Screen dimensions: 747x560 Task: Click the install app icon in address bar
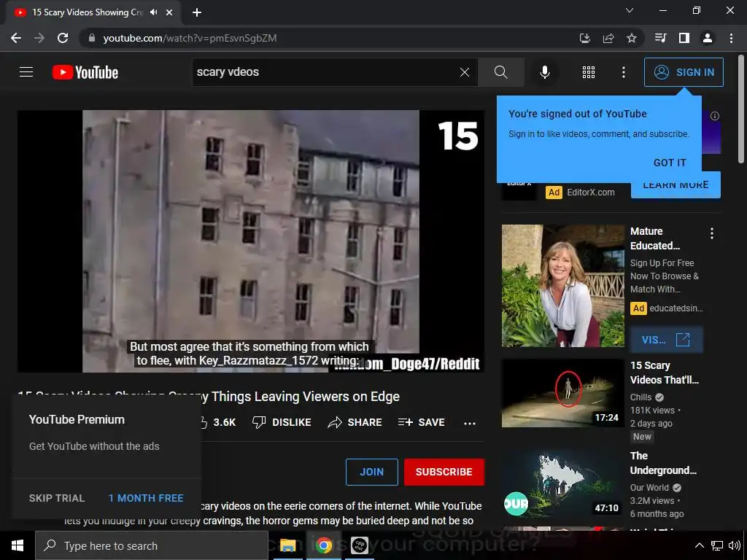tap(584, 38)
